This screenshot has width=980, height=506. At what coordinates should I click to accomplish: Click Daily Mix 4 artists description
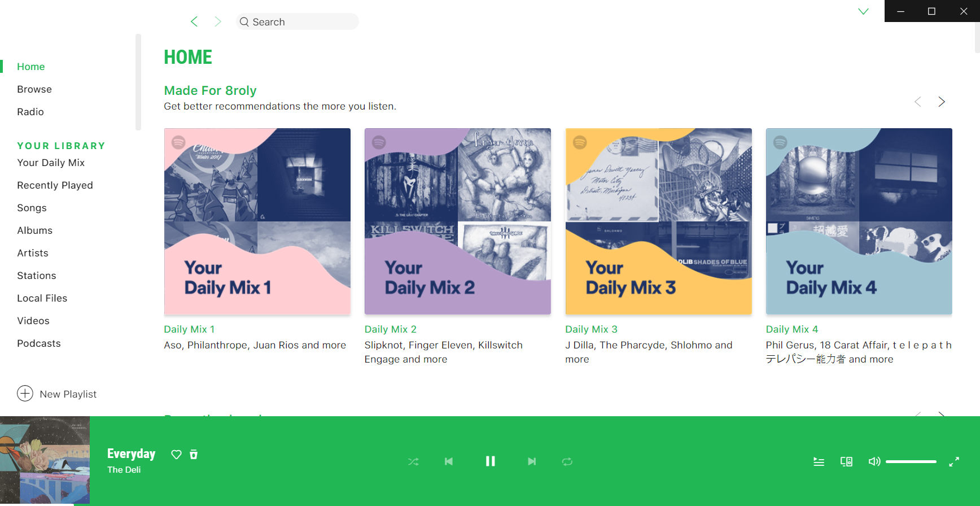859,352
